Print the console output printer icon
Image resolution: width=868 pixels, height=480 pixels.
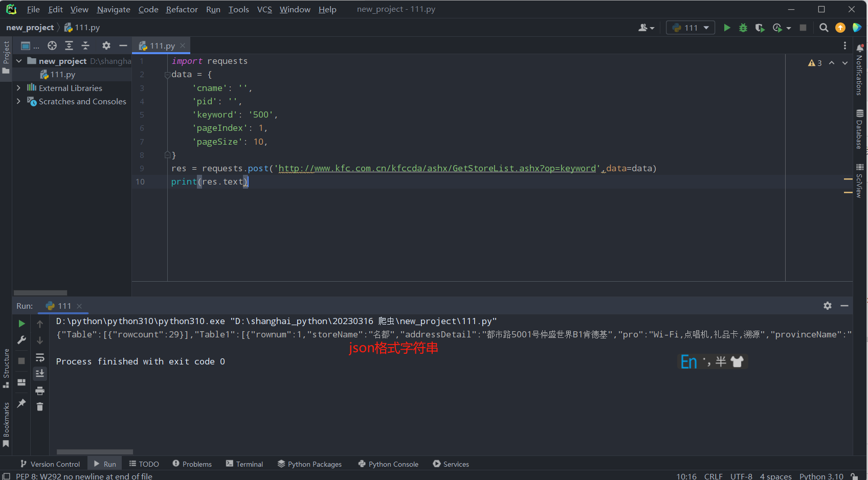click(x=40, y=391)
